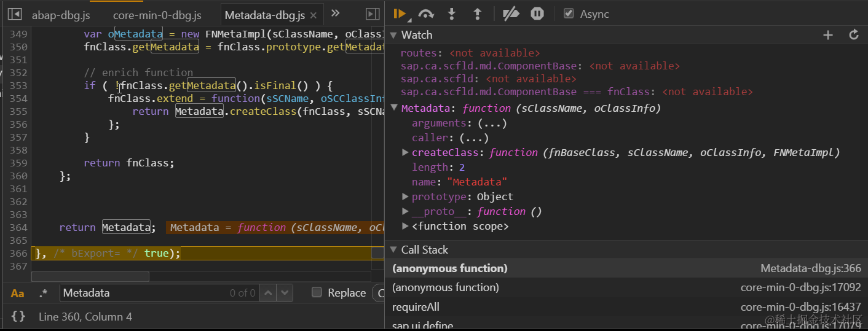The height and width of the screenshot is (331, 868).
Task: Add a new watch expression
Action: (828, 35)
